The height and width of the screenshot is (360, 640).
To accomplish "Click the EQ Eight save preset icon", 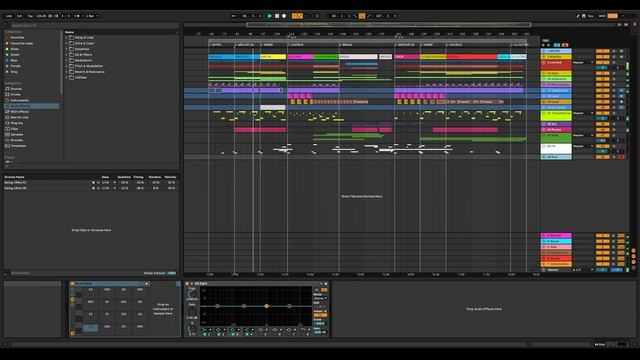I will [x=326, y=283].
